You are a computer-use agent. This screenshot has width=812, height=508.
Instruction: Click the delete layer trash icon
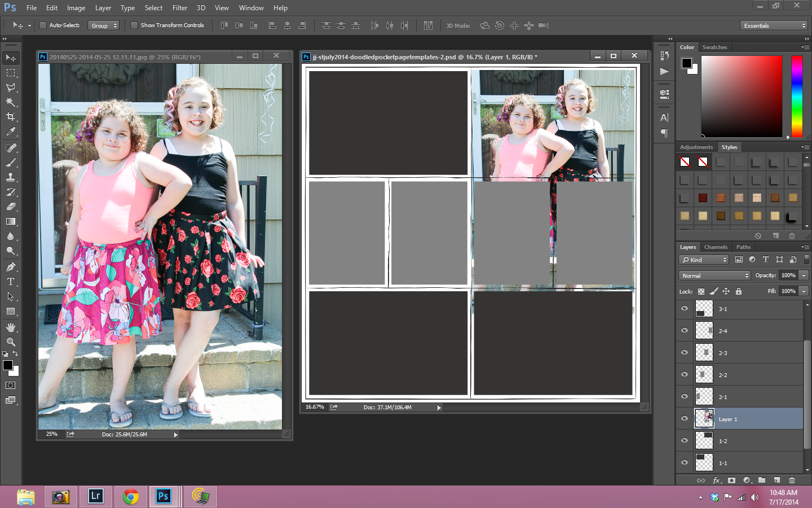[792, 480]
